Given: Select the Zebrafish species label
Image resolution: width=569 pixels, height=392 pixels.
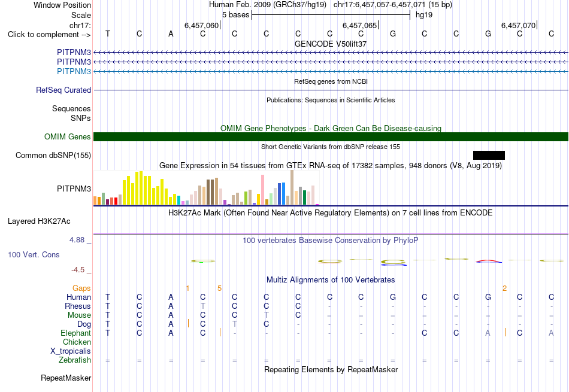Looking at the screenshot, I should 75,360.
